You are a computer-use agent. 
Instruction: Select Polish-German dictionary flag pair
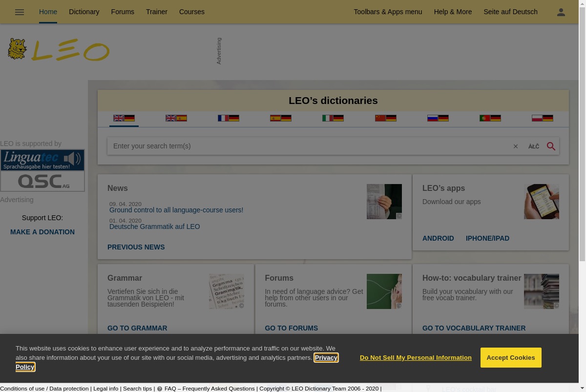coord(543,118)
